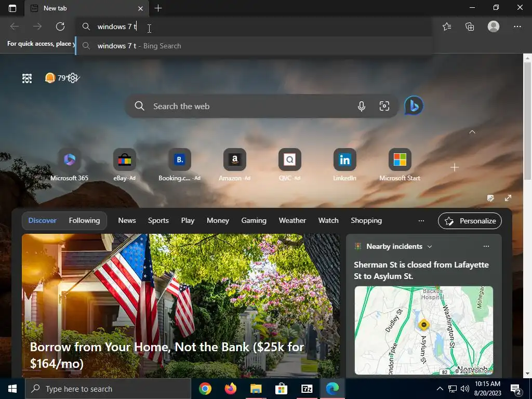Open the QVC quick link
Viewport: 532px width, 399px height.
(x=290, y=165)
